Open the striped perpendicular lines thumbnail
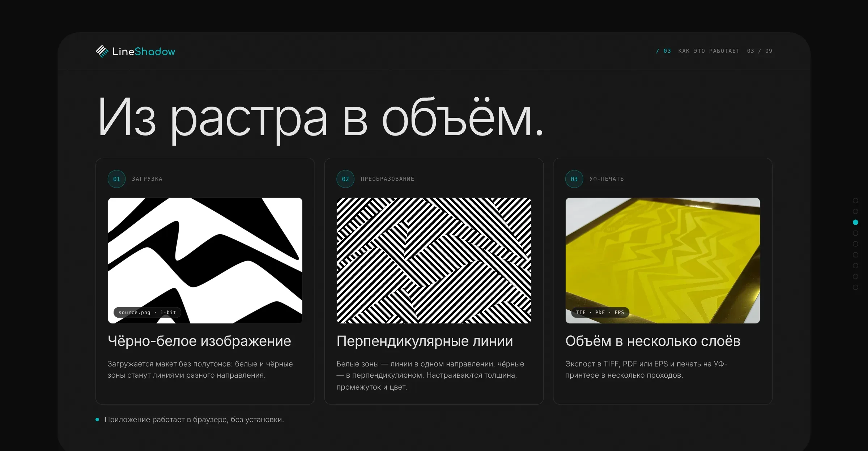868x451 pixels. 434,260
